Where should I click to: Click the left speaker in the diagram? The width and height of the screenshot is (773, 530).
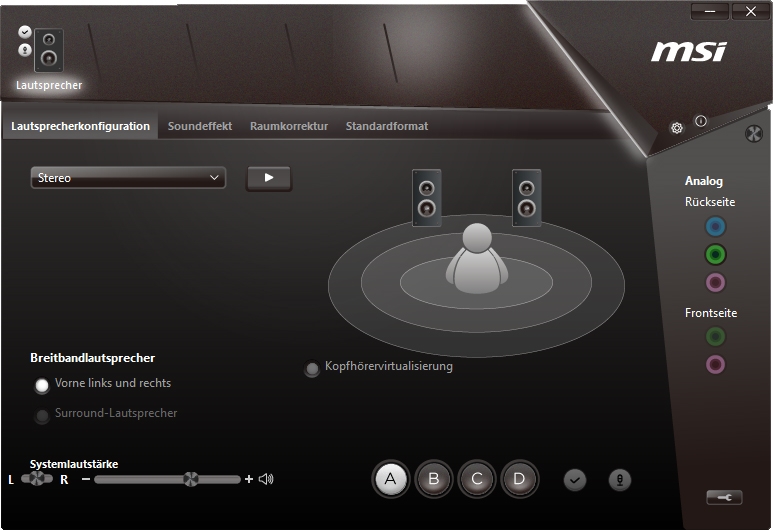point(426,198)
